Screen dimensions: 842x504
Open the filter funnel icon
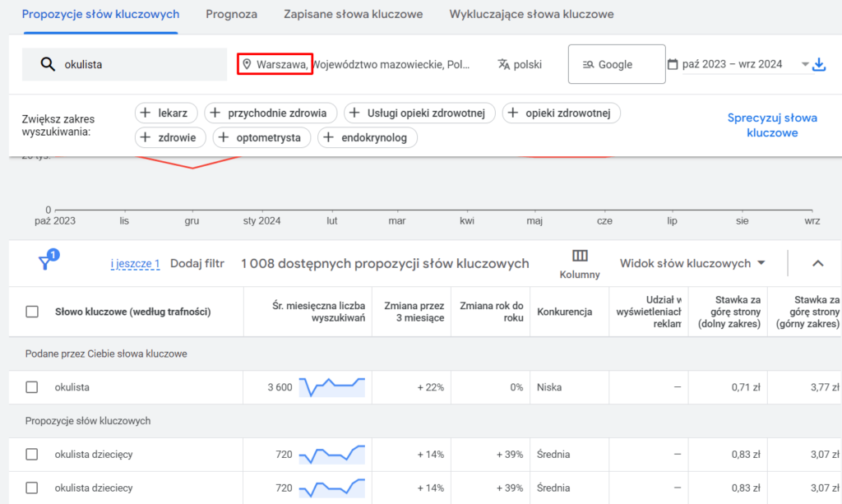click(46, 261)
